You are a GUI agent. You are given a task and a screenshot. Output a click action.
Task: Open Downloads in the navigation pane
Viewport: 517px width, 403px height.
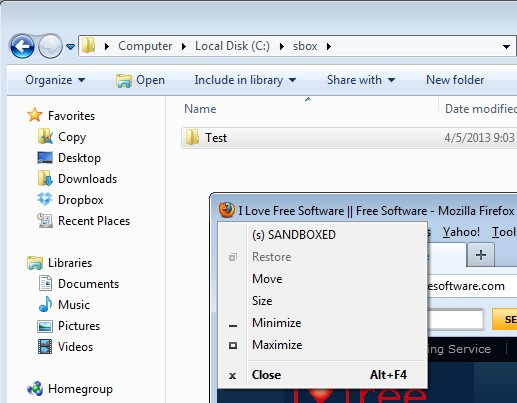(87, 179)
